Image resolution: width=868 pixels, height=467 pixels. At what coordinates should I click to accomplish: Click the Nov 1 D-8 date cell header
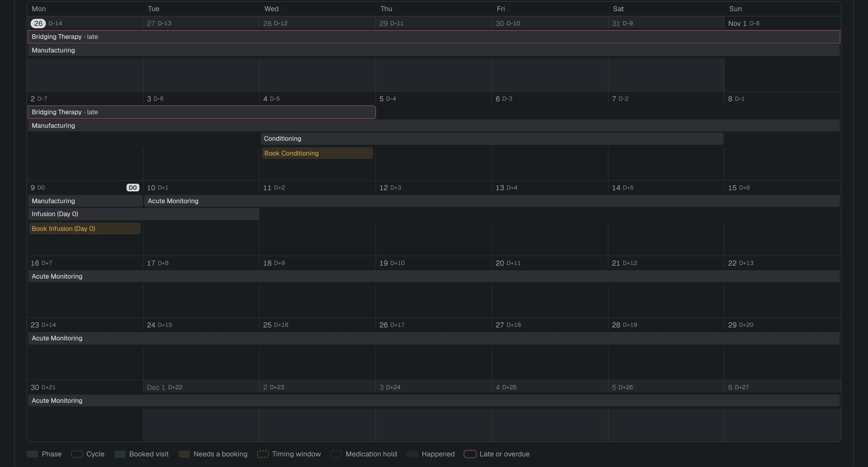(744, 23)
